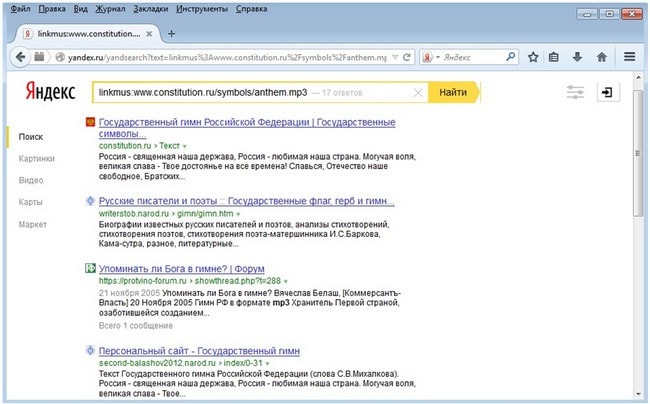Open the Журнал menu
The image size is (650, 404).
[x=110, y=9]
